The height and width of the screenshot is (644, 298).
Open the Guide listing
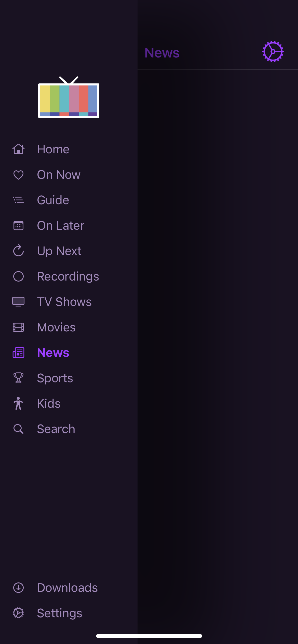53,200
